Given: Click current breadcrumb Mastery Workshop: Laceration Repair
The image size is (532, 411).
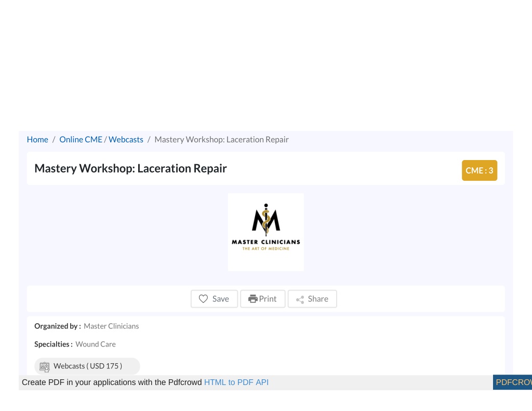Looking at the screenshot, I should (221, 139).
